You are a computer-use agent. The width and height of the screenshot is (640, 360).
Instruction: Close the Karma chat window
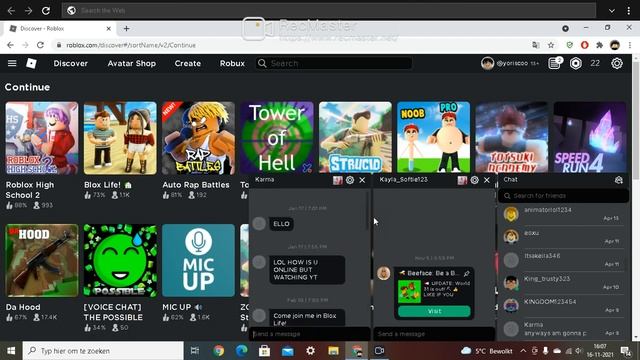(x=362, y=180)
